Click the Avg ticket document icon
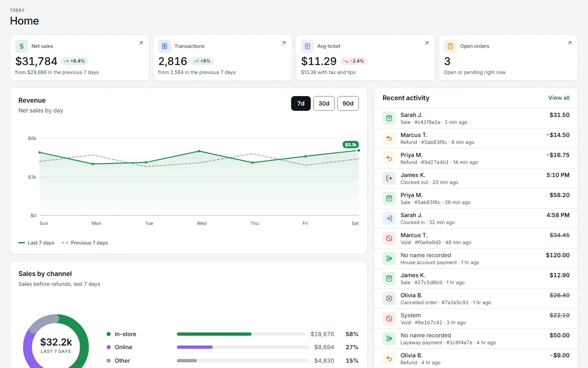588x368 pixels. click(307, 46)
